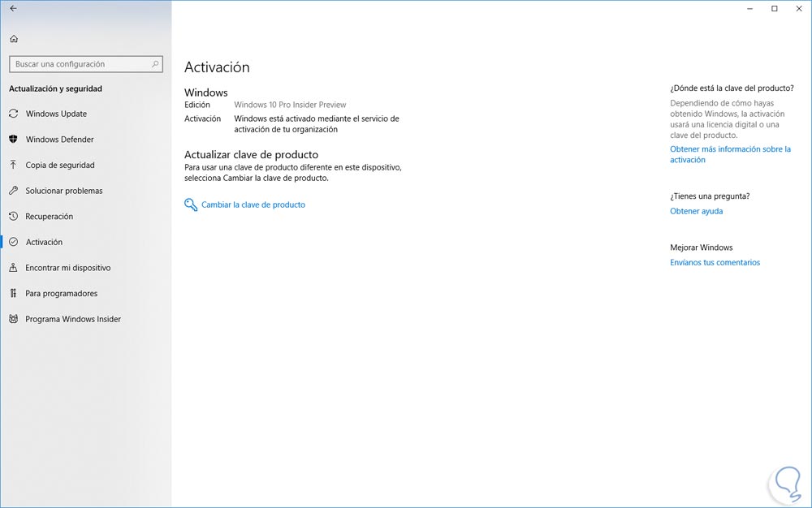Click the Actualización y seguridad heading
Screen dimensions: 812x508
click(x=55, y=88)
